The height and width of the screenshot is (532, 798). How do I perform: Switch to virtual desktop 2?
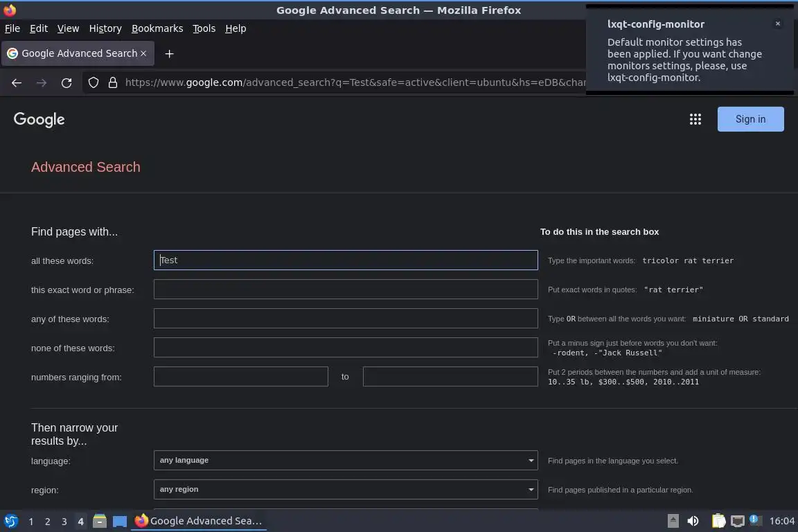click(48, 522)
